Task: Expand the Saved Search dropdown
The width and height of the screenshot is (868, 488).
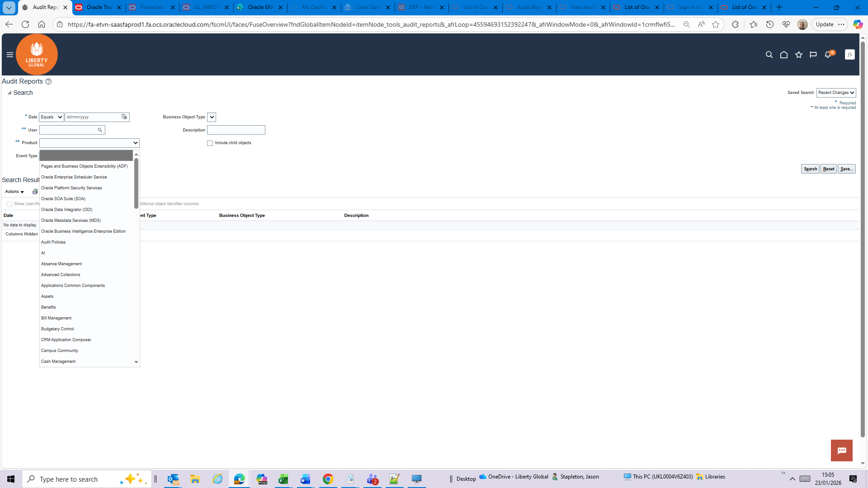Action: point(836,93)
